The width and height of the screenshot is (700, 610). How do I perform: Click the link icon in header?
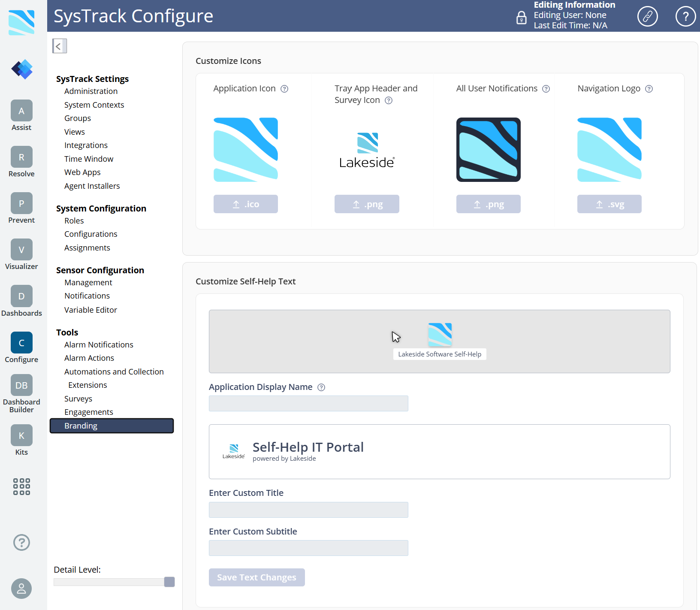point(647,16)
